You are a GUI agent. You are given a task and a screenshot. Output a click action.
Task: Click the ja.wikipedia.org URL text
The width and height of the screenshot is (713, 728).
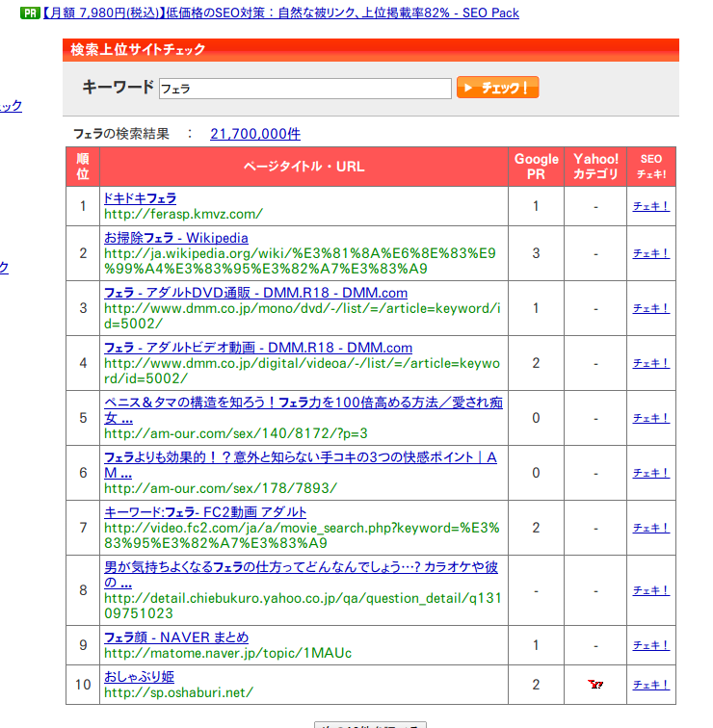pos(300,261)
